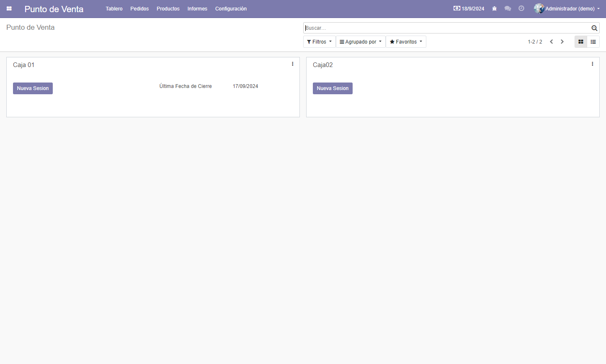The image size is (606, 364).
Task: Switch to kanban view
Action: tap(581, 41)
